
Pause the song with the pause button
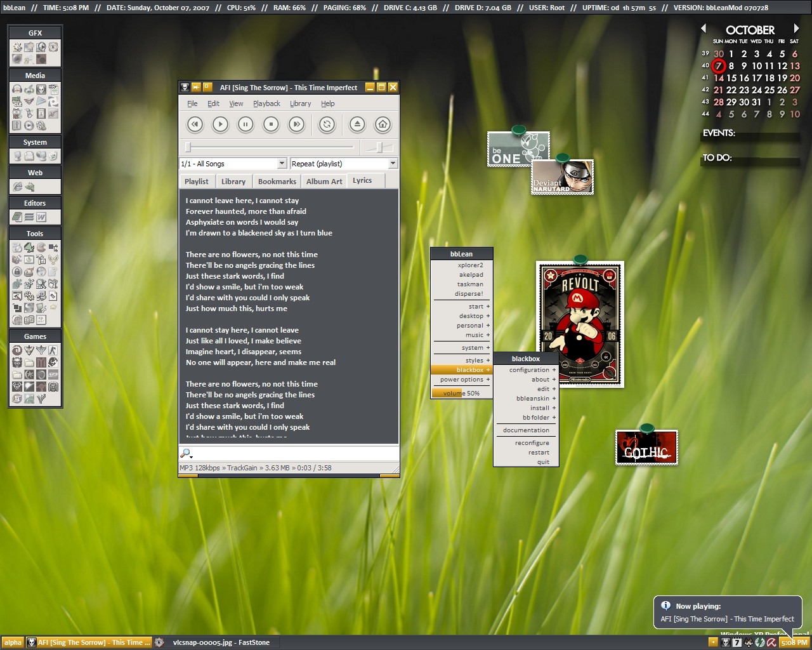coord(246,124)
